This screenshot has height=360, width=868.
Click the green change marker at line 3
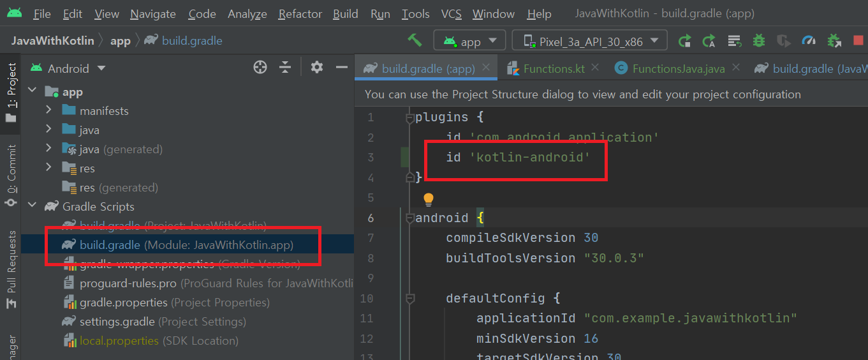click(405, 157)
